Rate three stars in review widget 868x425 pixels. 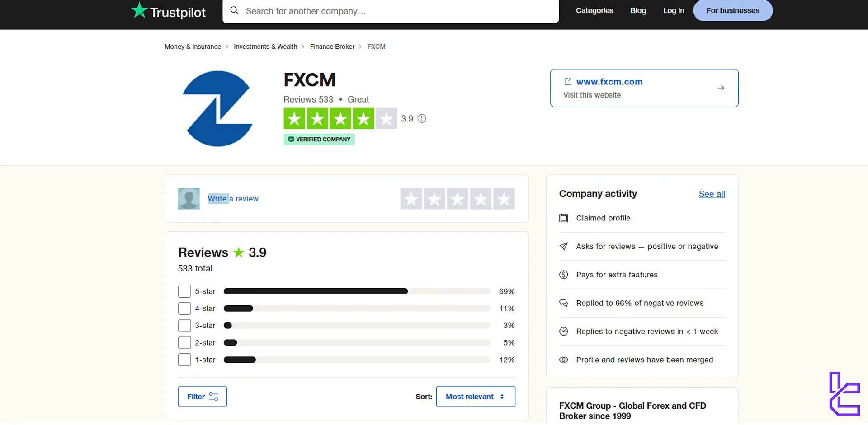pos(458,199)
